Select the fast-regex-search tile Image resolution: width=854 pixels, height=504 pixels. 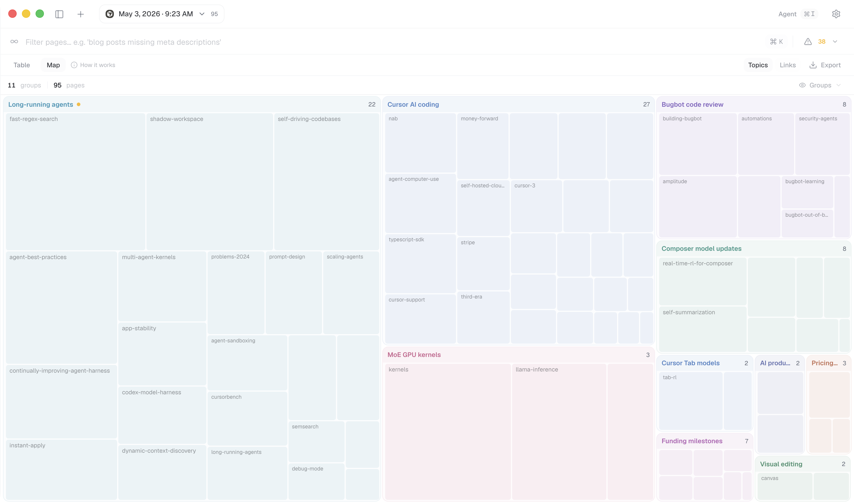click(x=75, y=182)
